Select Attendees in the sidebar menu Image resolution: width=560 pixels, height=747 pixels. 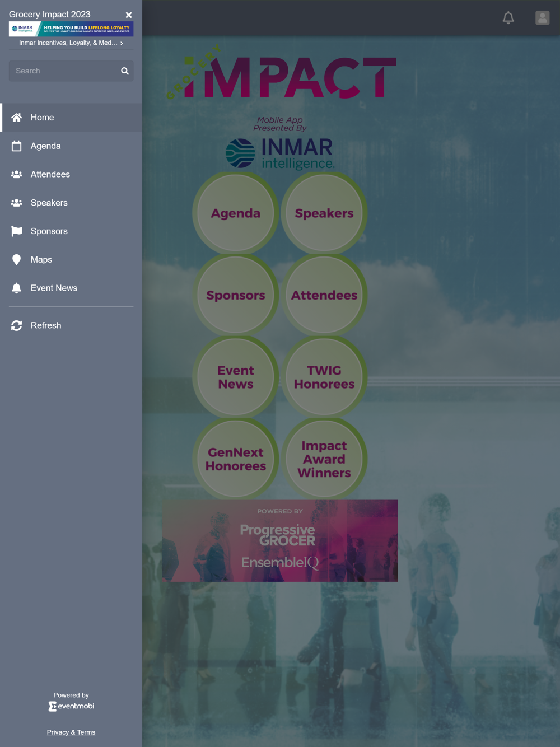tap(71, 175)
